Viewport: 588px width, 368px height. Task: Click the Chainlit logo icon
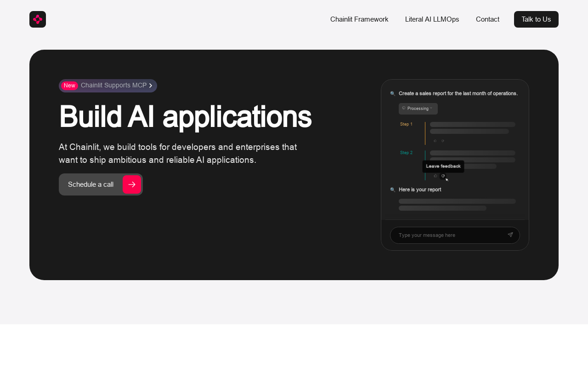pyautogui.click(x=38, y=19)
